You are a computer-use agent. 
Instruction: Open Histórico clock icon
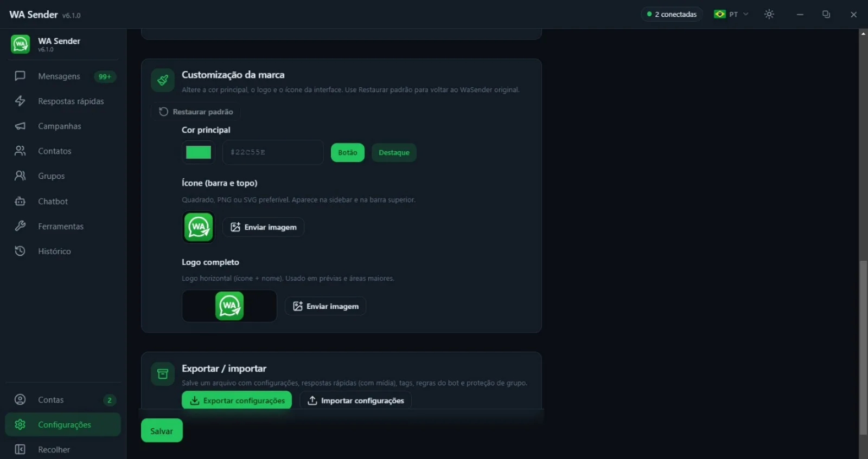pos(20,251)
